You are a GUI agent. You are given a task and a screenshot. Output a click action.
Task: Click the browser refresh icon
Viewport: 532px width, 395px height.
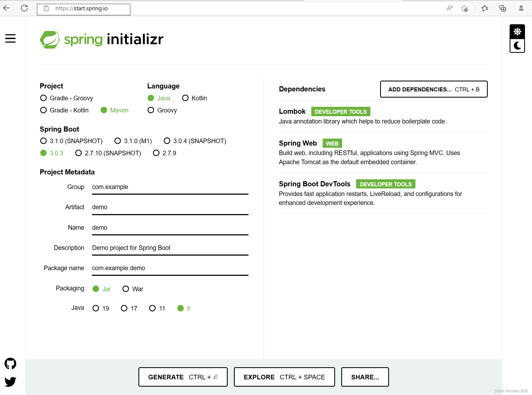tap(24, 8)
